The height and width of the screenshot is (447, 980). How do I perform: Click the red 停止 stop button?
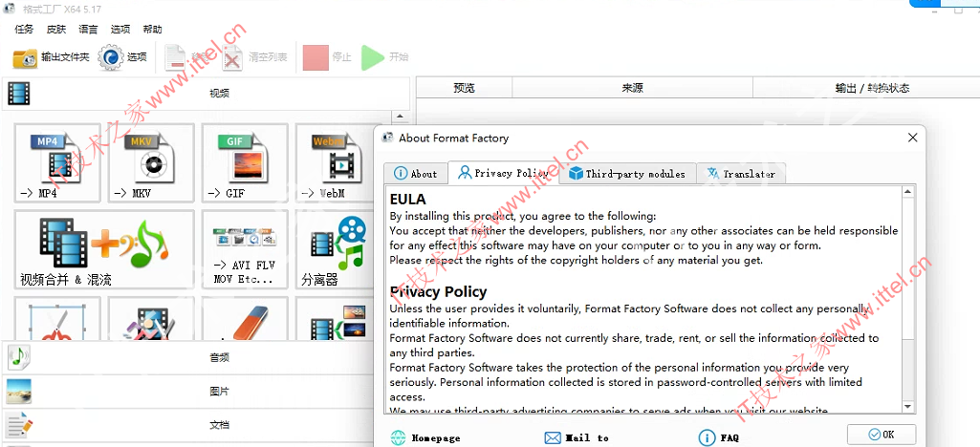(327, 57)
